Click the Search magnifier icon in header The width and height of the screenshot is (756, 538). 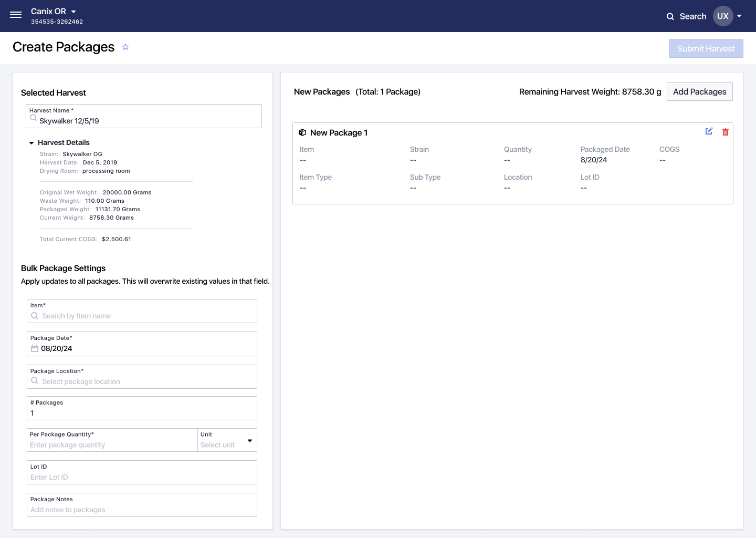point(670,16)
